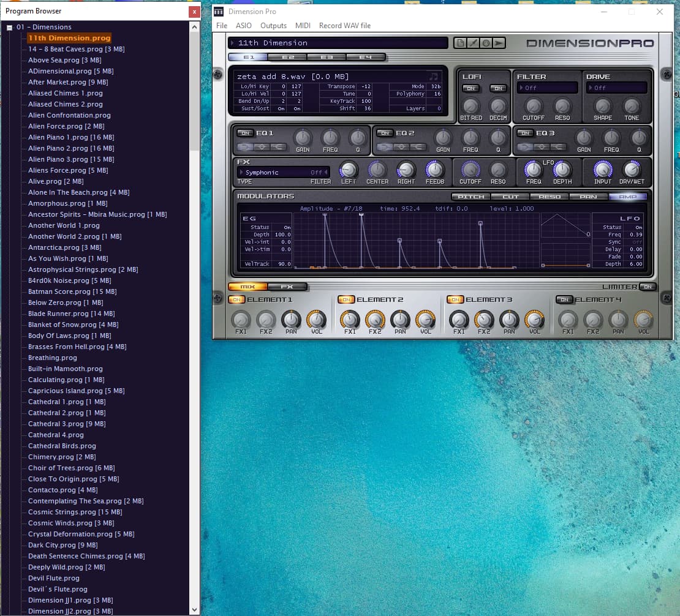Open the DRIVE type Off dropdown
Screen dimensions: 680x616
[617, 88]
